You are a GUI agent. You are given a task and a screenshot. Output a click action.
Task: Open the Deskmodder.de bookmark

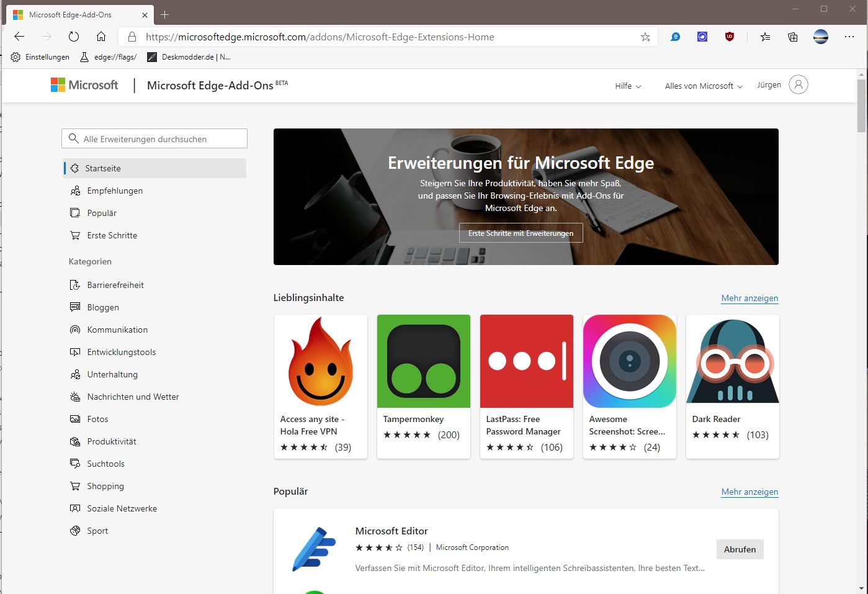pyautogui.click(x=189, y=57)
